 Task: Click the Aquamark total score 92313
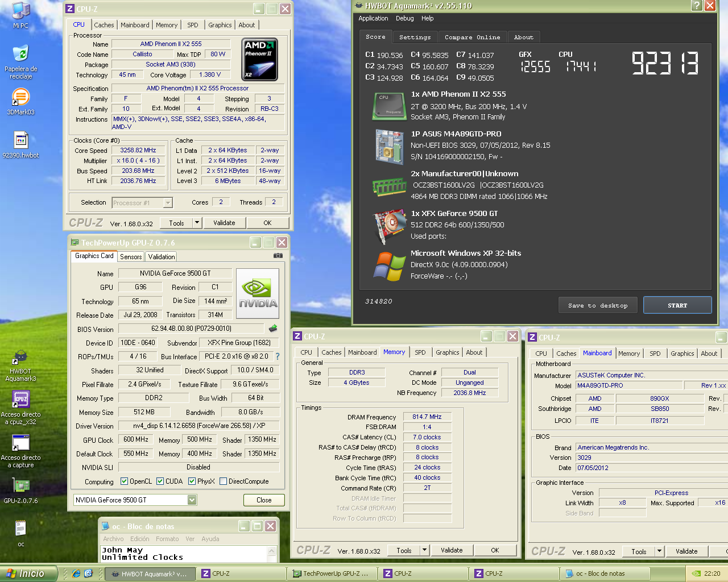tap(665, 63)
